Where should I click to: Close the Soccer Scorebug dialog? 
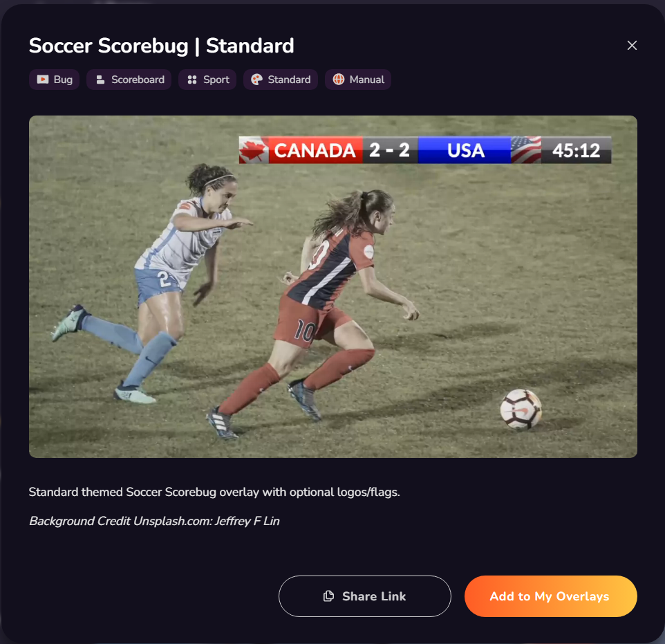[632, 46]
